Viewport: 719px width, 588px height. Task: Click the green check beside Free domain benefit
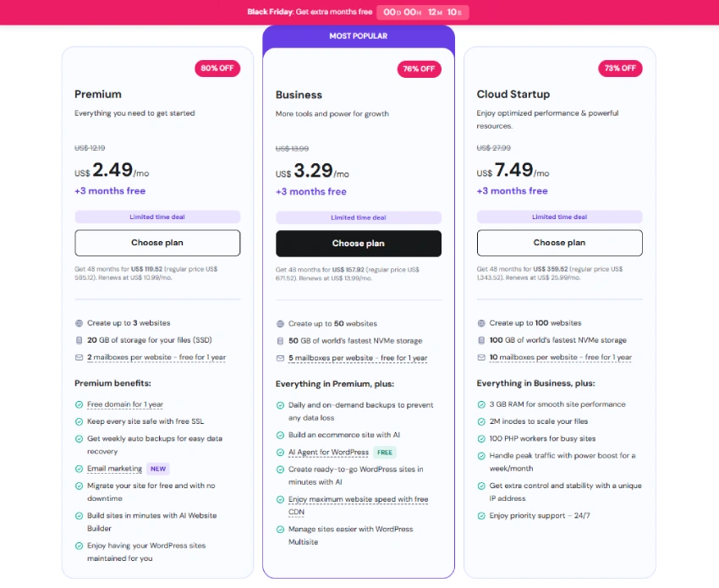(x=80, y=404)
